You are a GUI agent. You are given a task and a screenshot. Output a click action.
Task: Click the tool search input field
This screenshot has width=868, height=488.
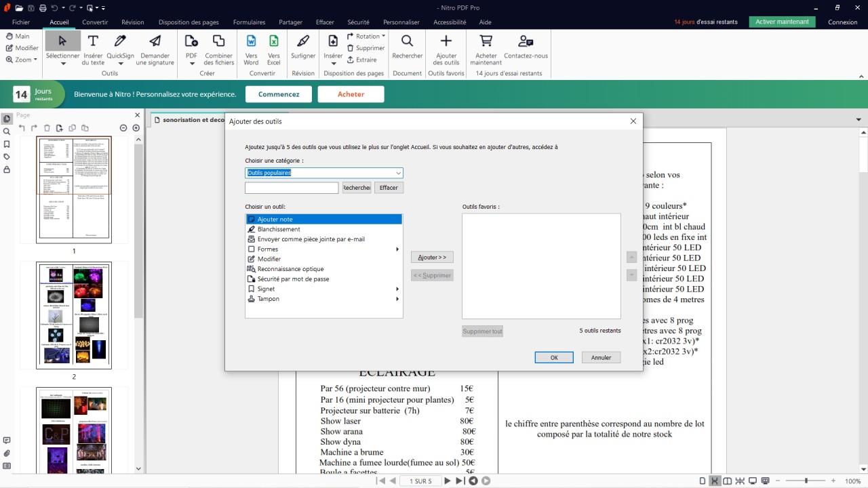(x=292, y=188)
